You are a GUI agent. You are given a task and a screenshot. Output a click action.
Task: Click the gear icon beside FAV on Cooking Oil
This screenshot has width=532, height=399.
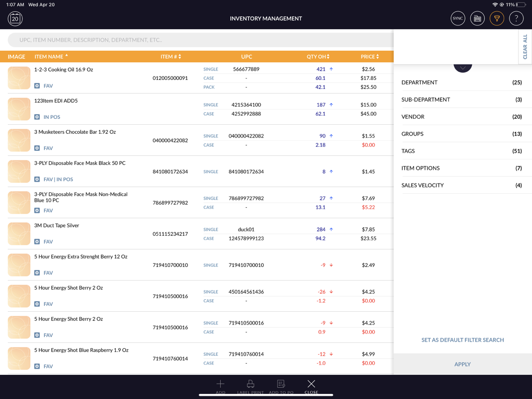pos(37,86)
